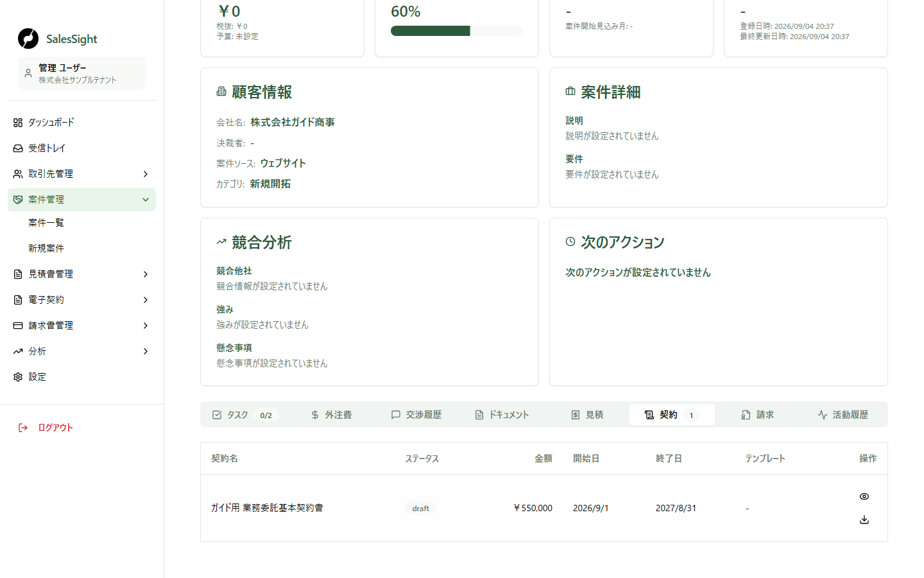Select the 請求 tab
Image resolution: width=924 pixels, height=578 pixels.
point(758,415)
